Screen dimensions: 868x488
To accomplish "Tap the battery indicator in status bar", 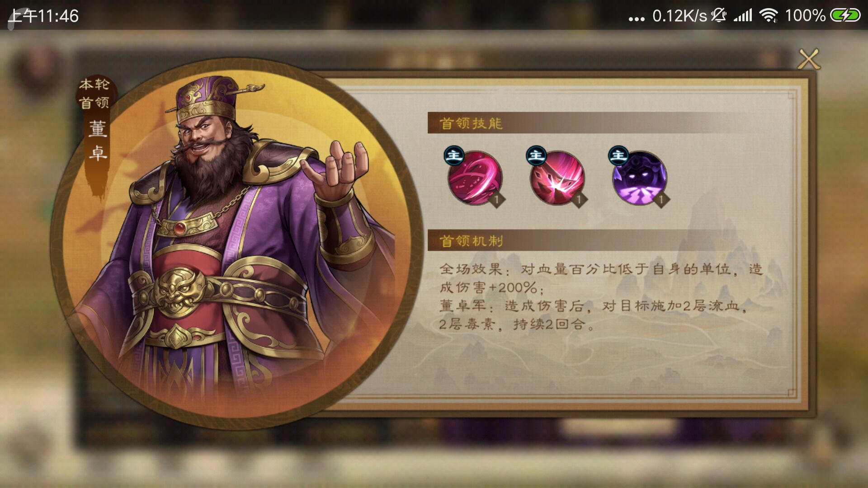I will point(845,15).
